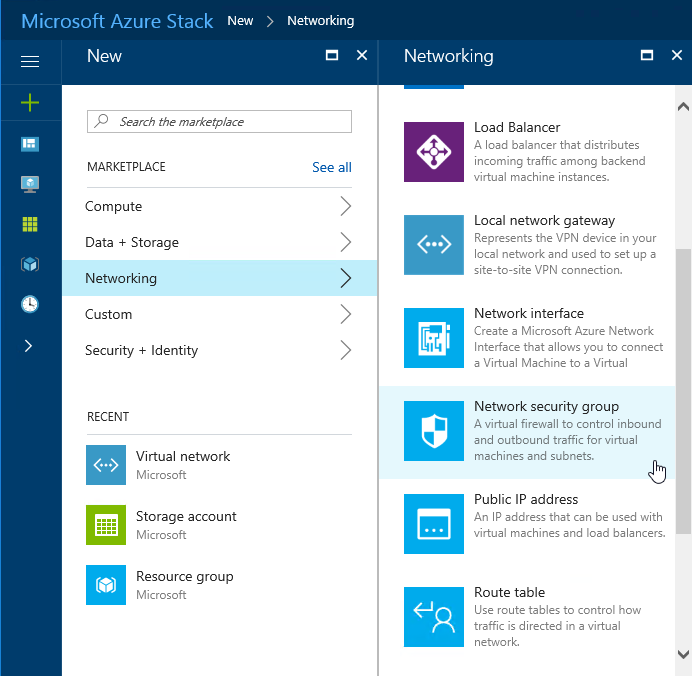The image size is (692, 676).
Task: Click the scroll up arrow in Networking blade
Action: tap(683, 106)
